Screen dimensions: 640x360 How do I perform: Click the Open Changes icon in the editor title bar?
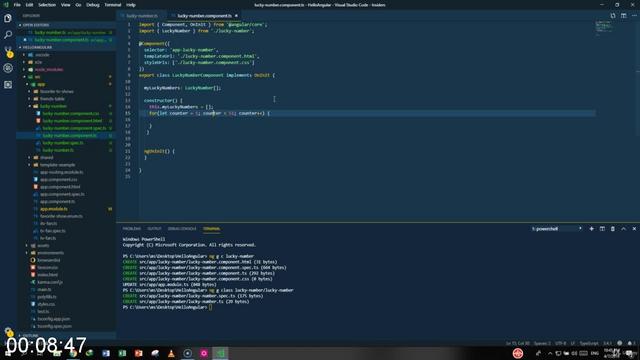click(613, 16)
